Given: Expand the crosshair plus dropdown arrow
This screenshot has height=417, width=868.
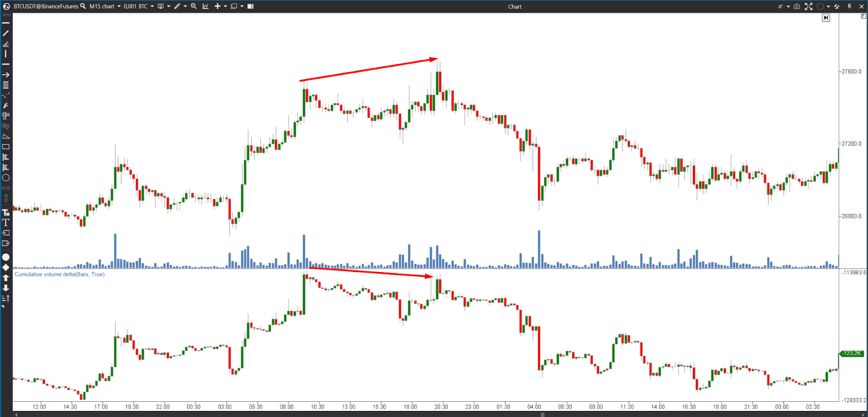Looking at the screenshot, I should (x=225, y=7).
